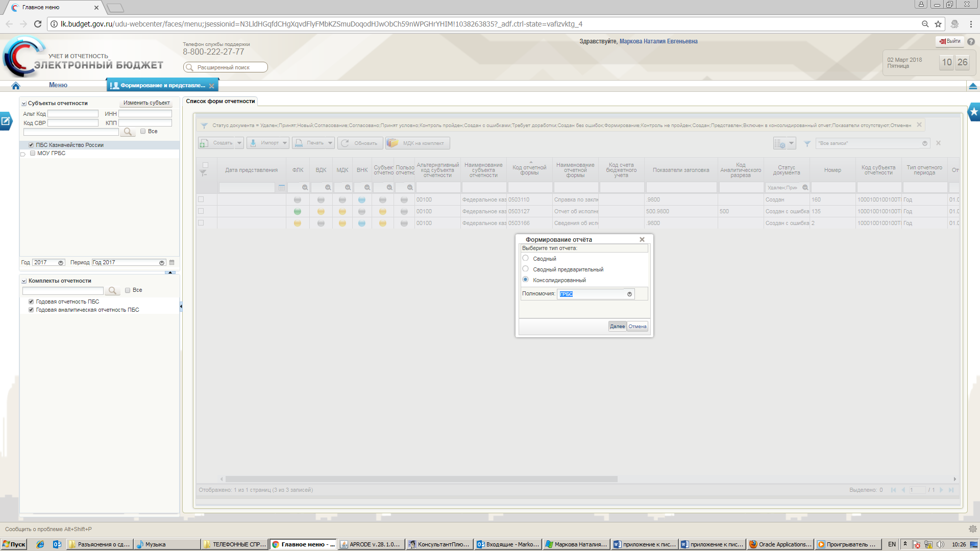This screenshot has height=551, width=980.
Task: Click the help question mark icon
Action: [971, 42]
